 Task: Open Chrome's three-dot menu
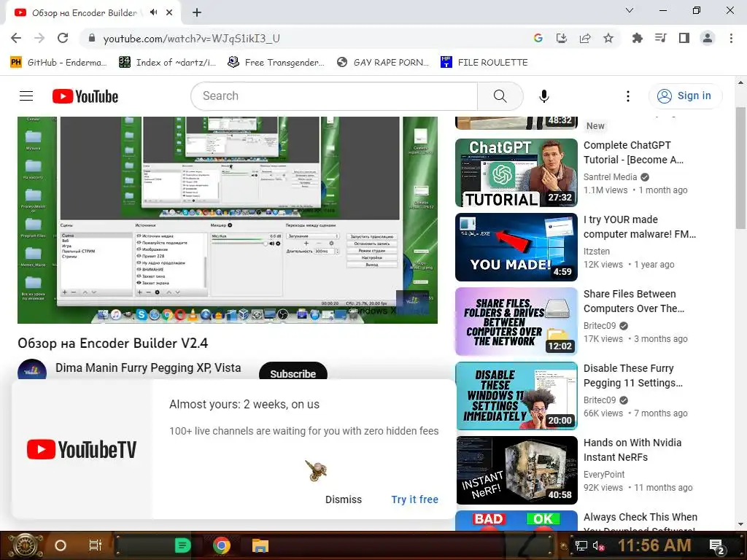point(731,38)
